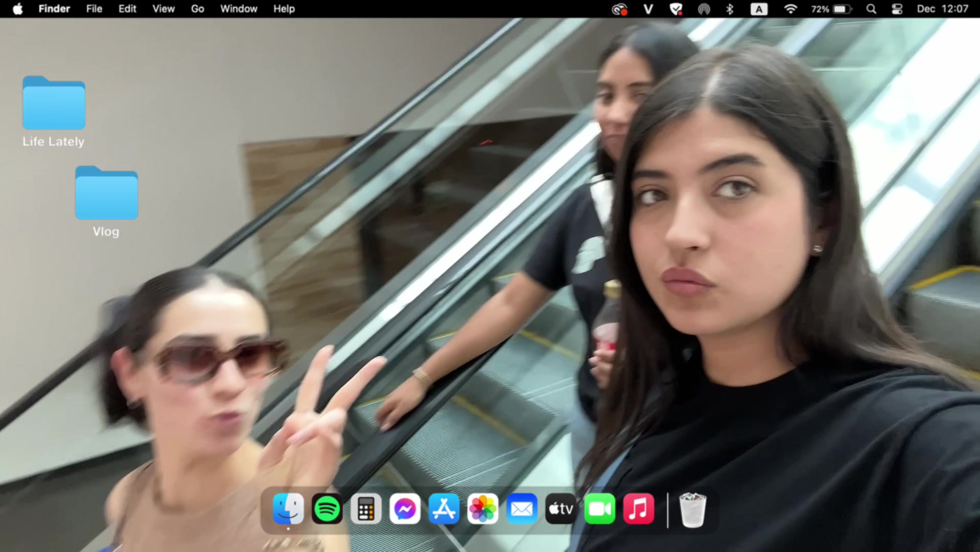This screenshot has height=552, width=980.
Task: Open the Go menu
Action: [198, 9]
